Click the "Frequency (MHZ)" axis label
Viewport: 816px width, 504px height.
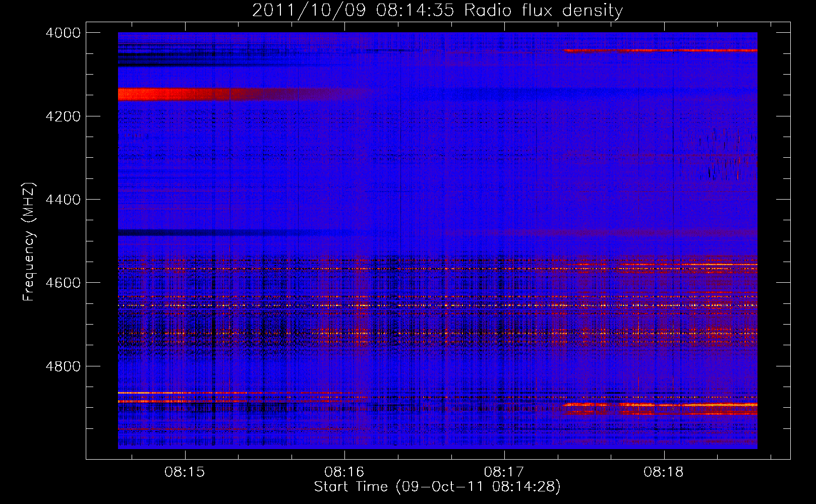click(x=29, y=242)
